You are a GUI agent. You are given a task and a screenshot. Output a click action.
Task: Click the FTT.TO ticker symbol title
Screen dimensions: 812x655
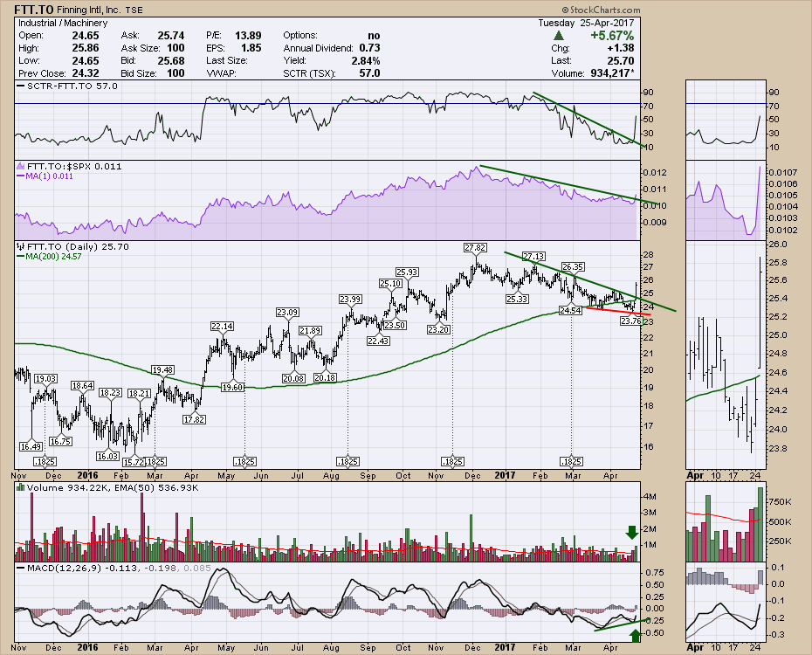pyautogui.click(x=34, y=10)
